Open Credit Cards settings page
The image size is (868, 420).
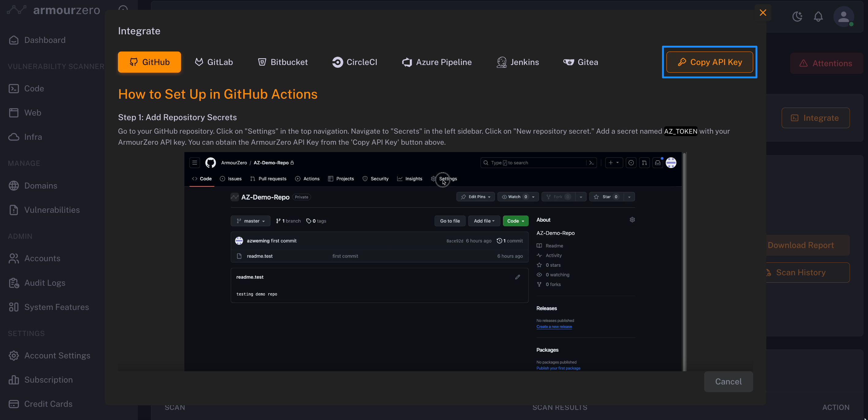point(48,404)
